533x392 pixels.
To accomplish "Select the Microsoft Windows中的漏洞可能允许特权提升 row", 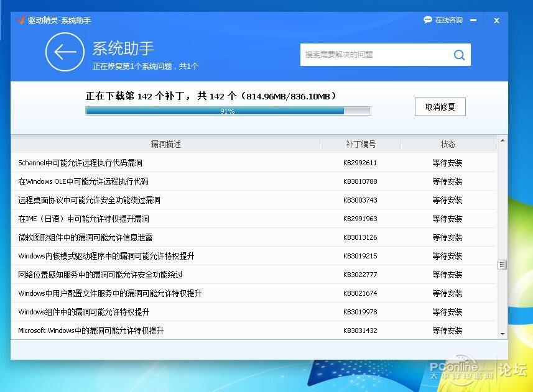I will click(254, 330).
